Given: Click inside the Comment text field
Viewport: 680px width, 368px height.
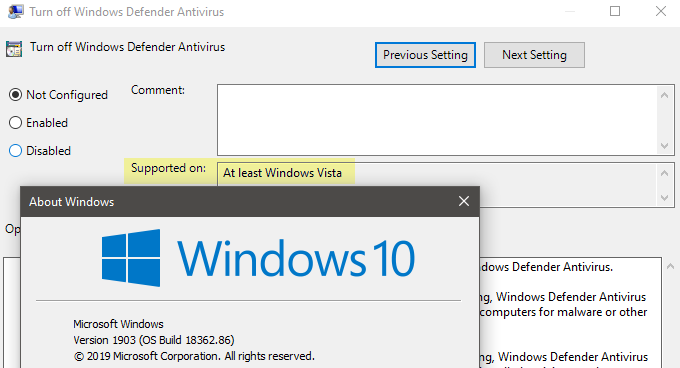Looking at the screenshot, I should 437,120.
